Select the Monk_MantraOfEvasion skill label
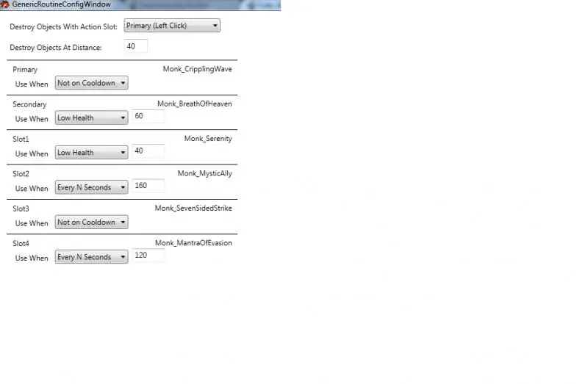Screen dimensions: 588x384 [x=193, y=243]
